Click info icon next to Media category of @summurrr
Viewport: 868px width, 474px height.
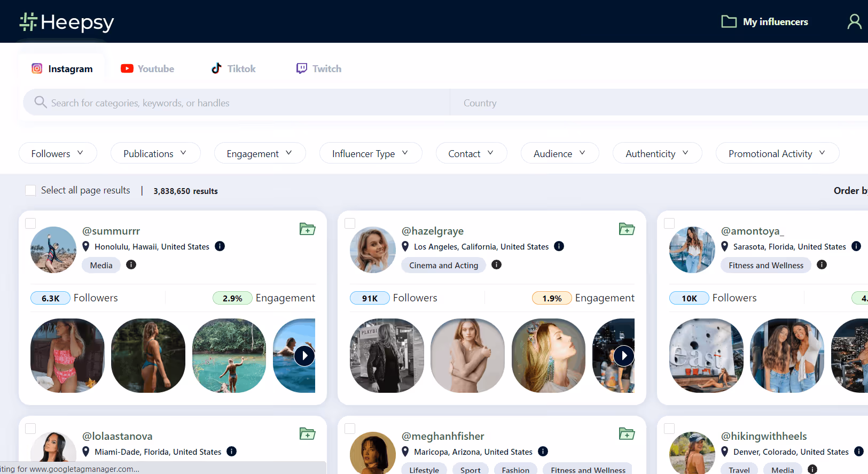click(131, 265)
